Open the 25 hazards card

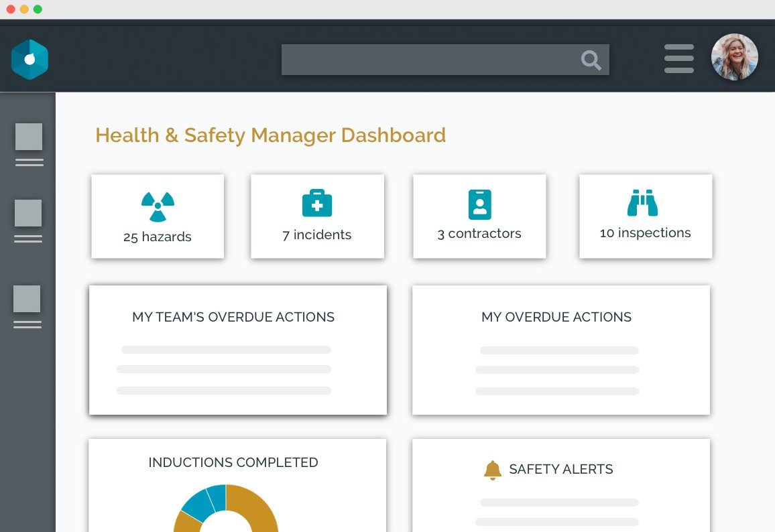point(157,216)
